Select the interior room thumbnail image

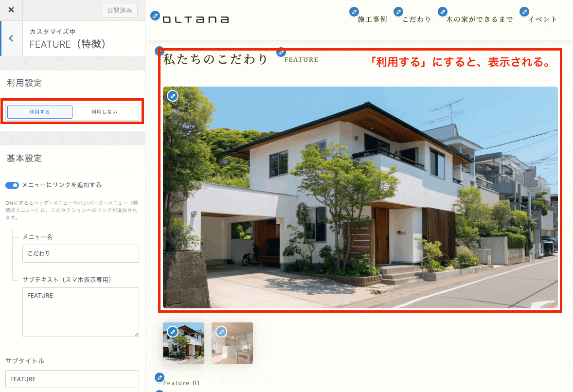(232, 343)
